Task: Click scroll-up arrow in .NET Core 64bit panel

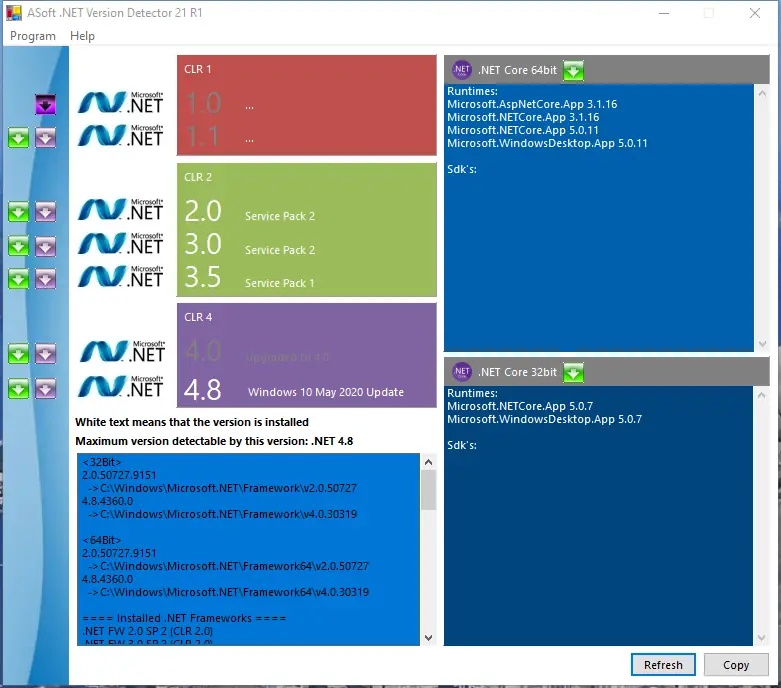Action: click(x=762, y=93)
